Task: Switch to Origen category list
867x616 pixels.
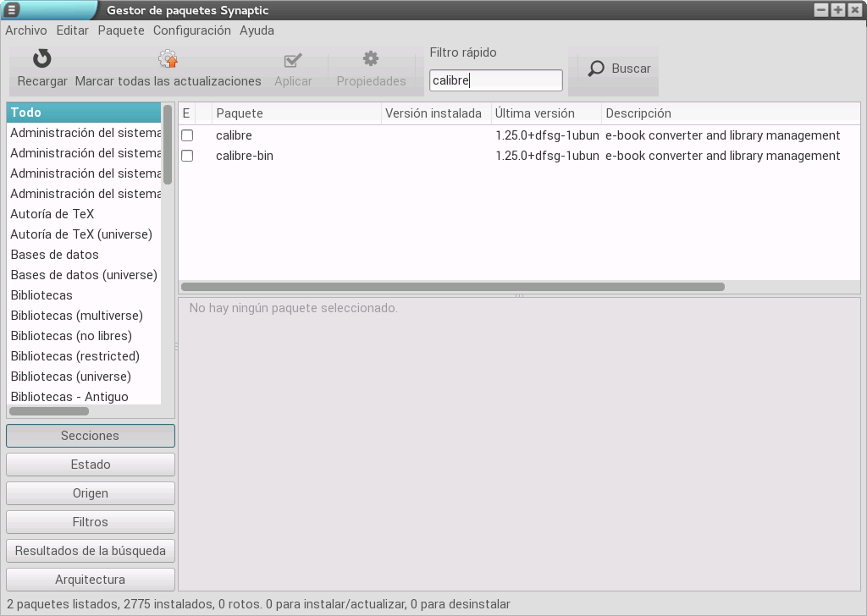Action: [x=91, y=493]
